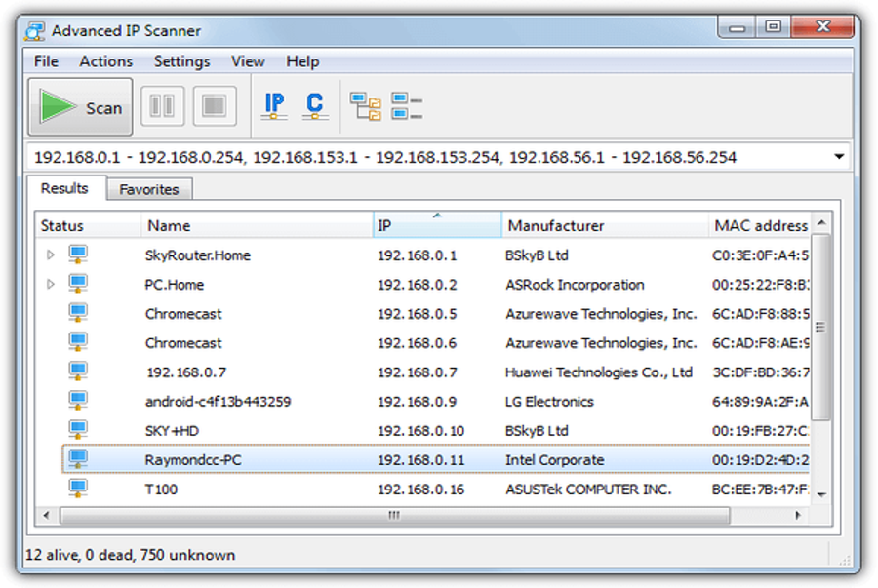Select the android-c4f13b443259 name
This screenshot has width=878, height=588.
click(218, 402)
